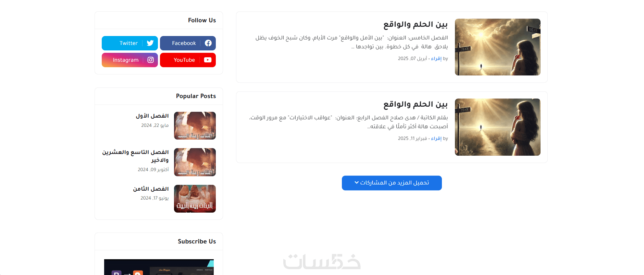
Task: Click the Facebook logo icon
Action: 208,43
